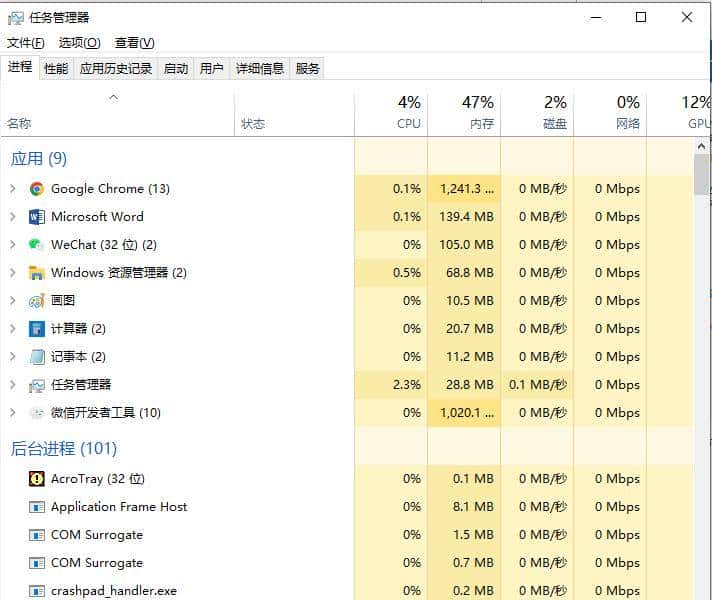Expand the 计算器 (2) group

point(13,329)
